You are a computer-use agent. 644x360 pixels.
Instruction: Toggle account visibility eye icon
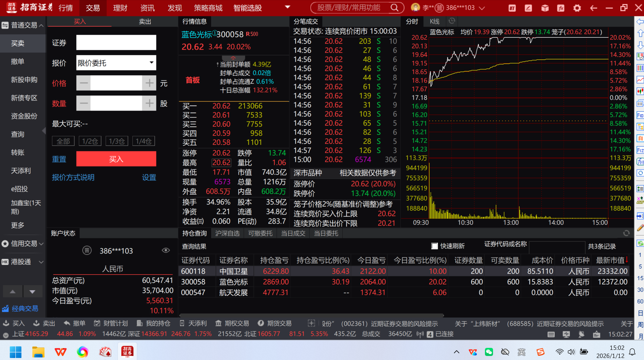[165, 250]
